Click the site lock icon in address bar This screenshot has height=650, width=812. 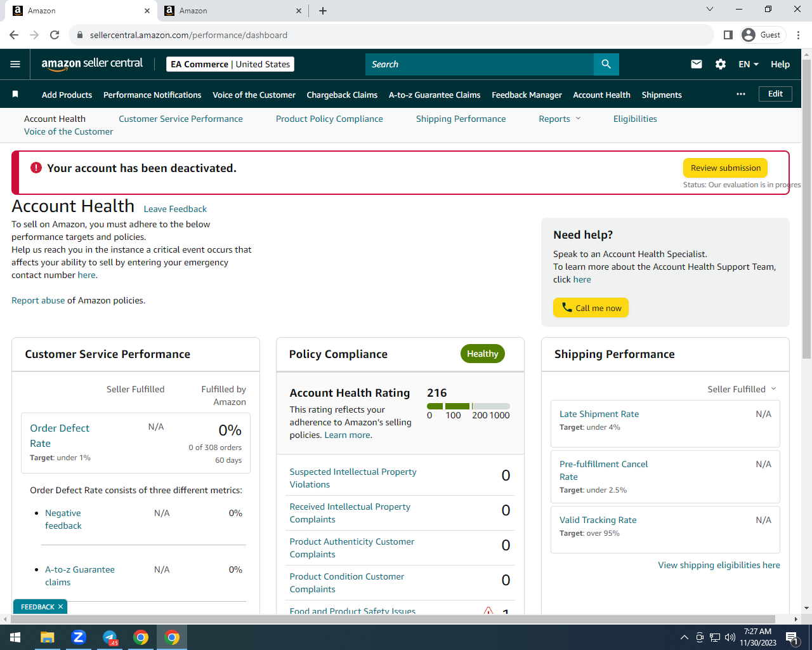79,35
